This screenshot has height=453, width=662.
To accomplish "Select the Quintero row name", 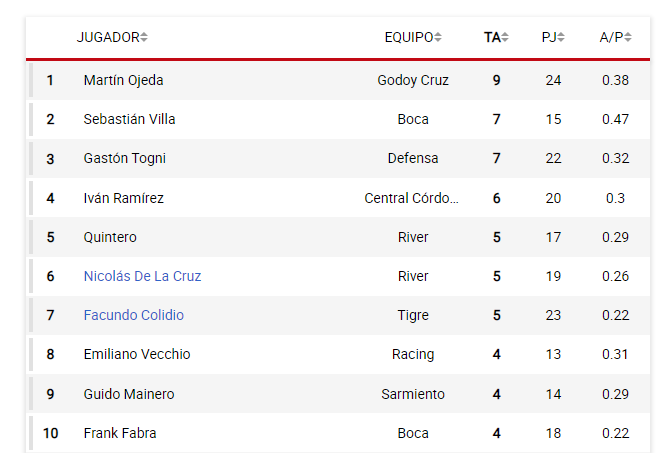I will pos(110,237).
